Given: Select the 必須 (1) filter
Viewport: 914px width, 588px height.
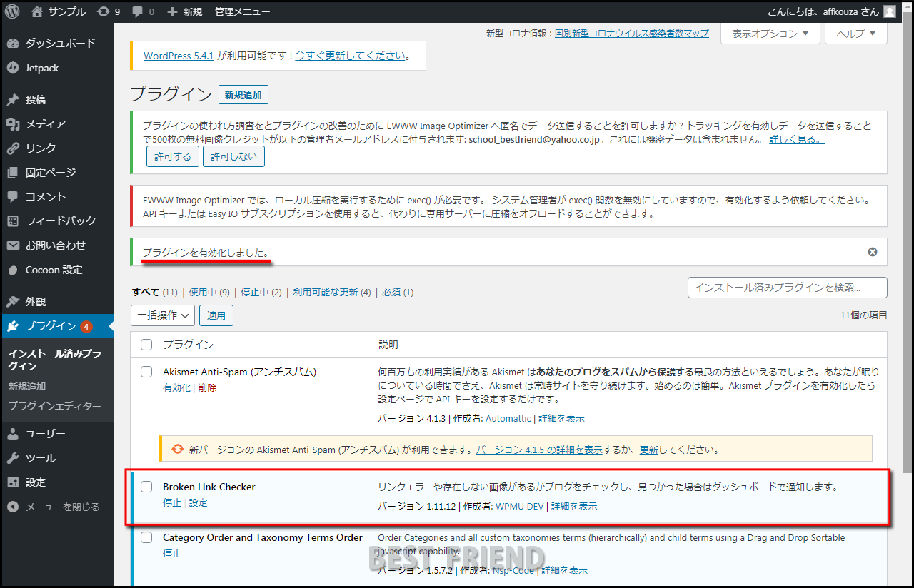Looking at the screenshot, I should click(x=398, y=293).
